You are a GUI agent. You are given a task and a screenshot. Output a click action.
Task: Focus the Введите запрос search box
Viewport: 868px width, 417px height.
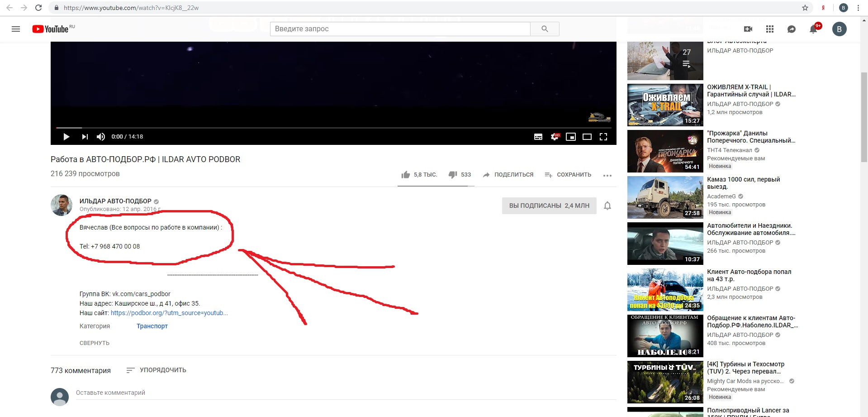pos(400,29)
